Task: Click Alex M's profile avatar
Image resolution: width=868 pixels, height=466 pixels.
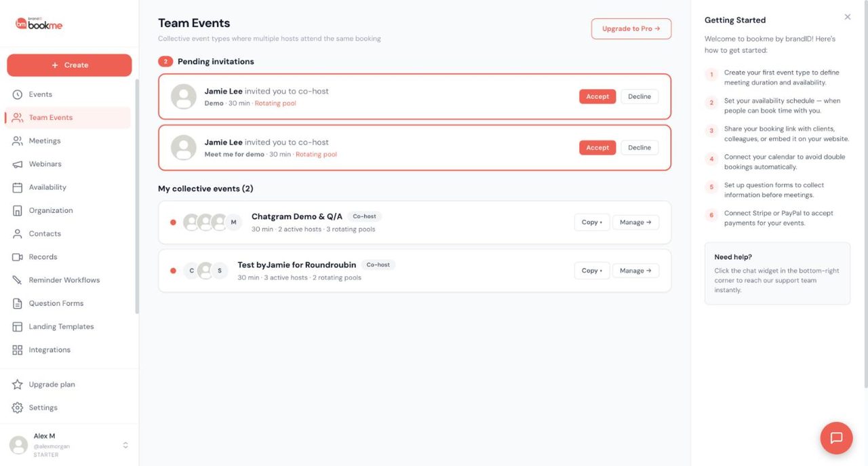Action: click(18, 445)
